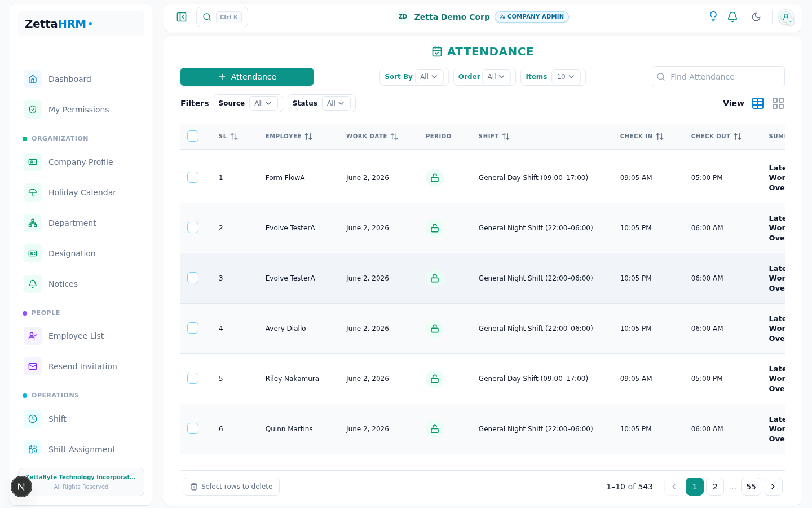Check the box for Riley Nakamura row
The width and height of the screenshot is (812, 508).
[193, 378]
